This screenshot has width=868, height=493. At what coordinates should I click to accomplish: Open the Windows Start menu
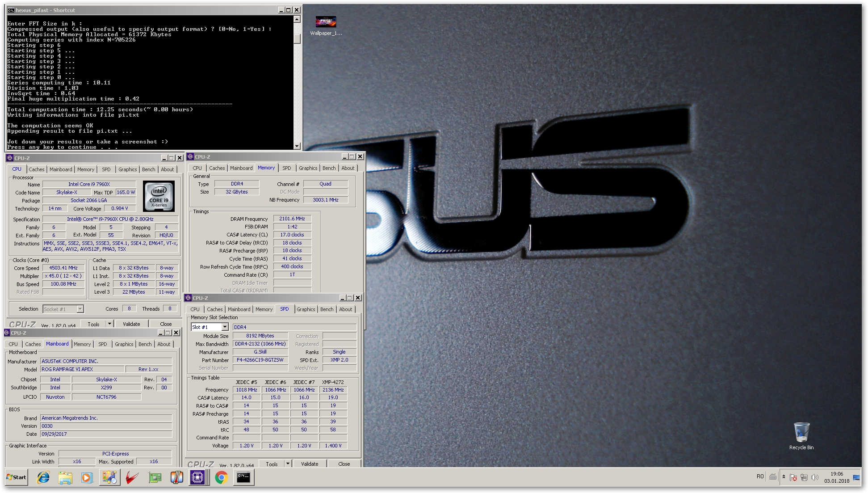[17, 477]
